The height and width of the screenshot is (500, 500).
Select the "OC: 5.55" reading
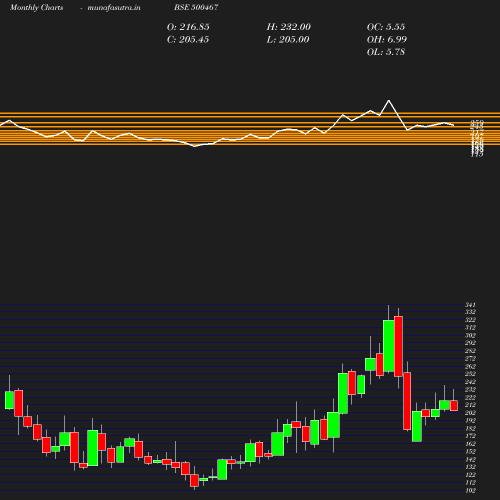386,27
